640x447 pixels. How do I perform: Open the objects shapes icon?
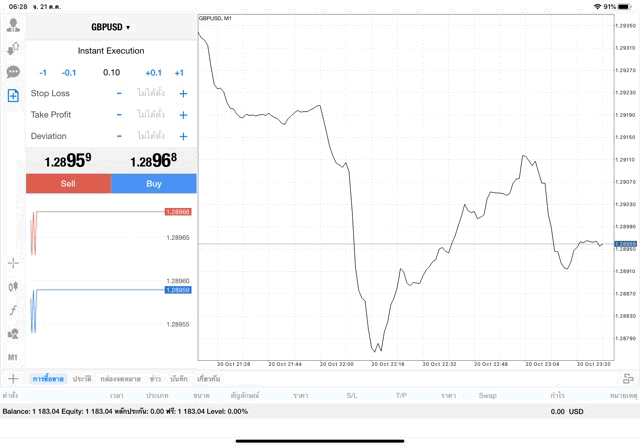pos(13,334)
